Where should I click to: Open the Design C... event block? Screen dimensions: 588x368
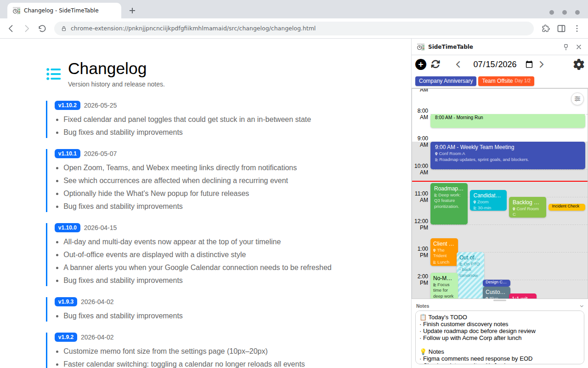pos(496,283)
